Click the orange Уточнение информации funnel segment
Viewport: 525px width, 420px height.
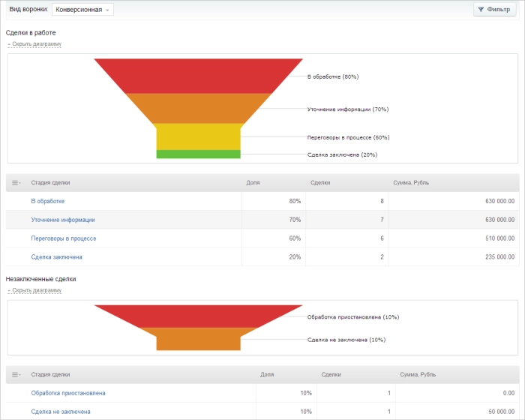(198, 108)
